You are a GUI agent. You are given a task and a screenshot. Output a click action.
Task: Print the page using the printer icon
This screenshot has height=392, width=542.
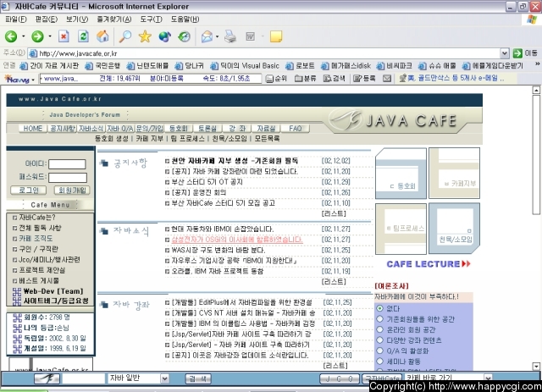tap(230, 36)
